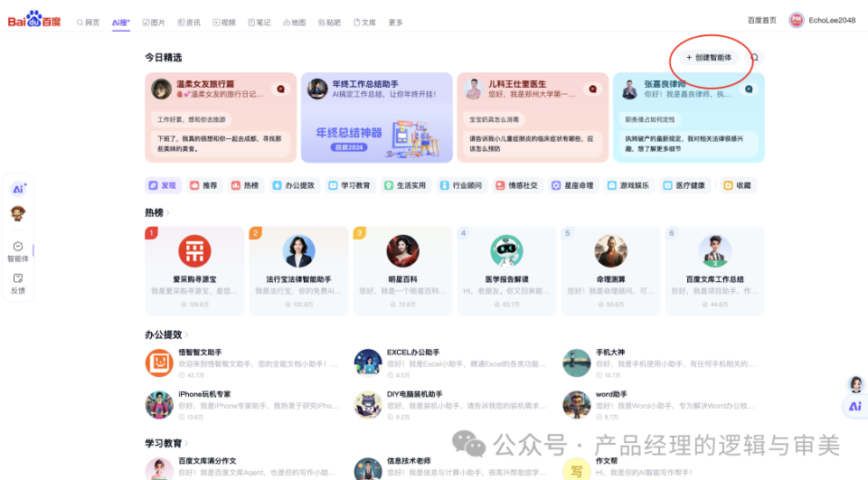Click chat icon on 儿科王仕奎医生 card
868x480 pixels.
(593, 89)
